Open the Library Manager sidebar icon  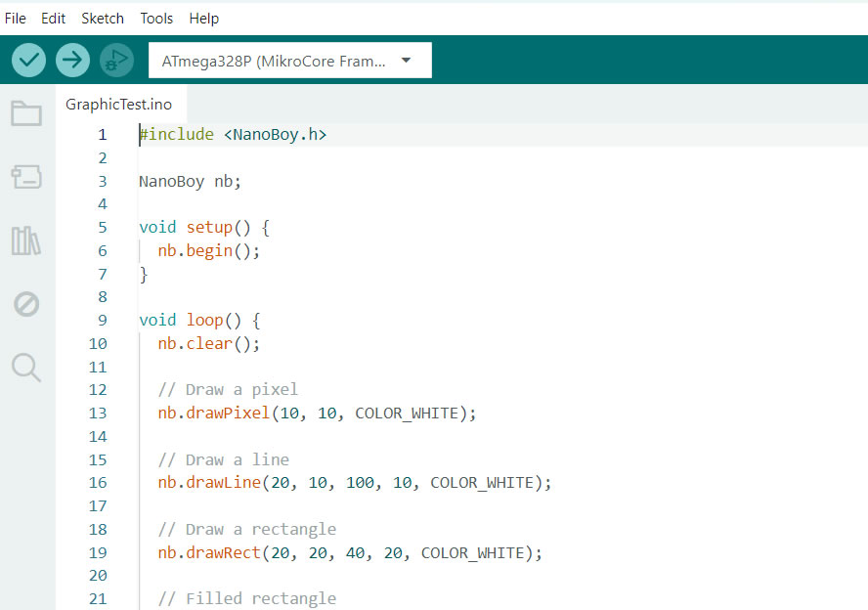click(27, 241)
